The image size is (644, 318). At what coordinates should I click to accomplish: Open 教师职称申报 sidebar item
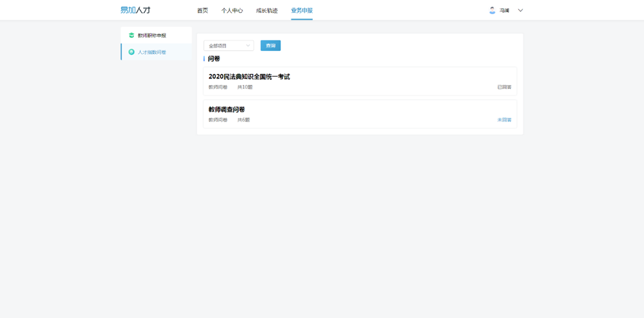pos(156,35)
